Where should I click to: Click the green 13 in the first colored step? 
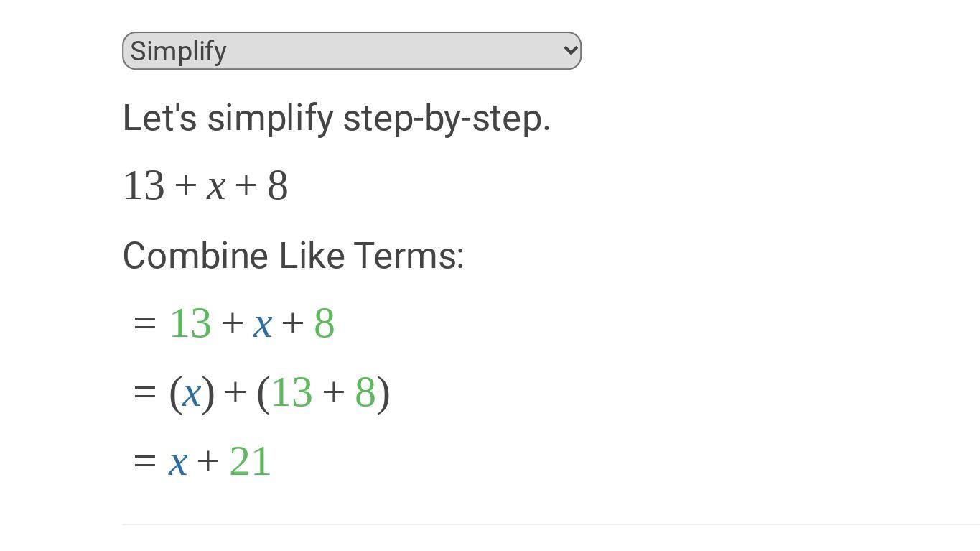190,324
